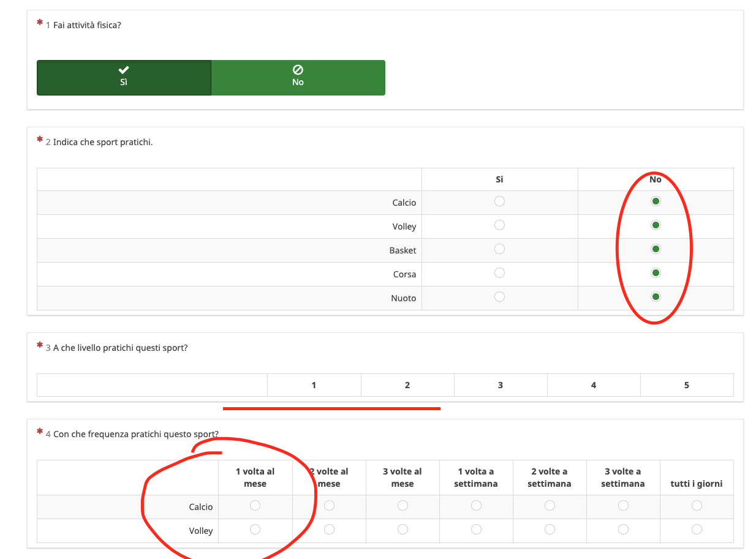Click level 3 column header in question 3
This screenshot has height=559, width=756.
coord(501,385)
